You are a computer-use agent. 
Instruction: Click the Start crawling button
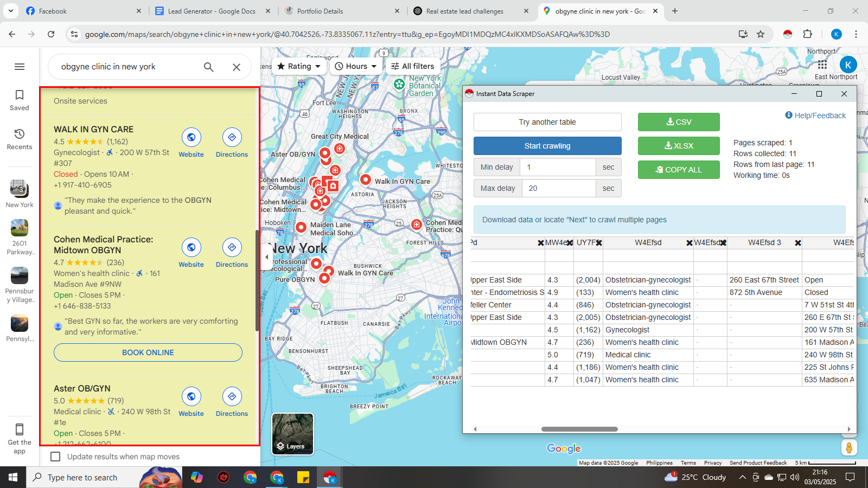point(547,146)
